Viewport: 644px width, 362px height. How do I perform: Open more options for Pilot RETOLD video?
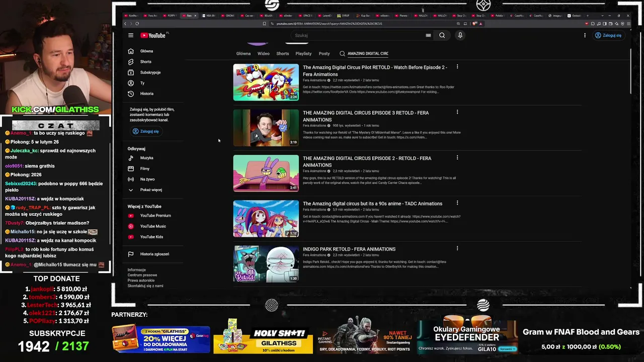point(457,66)
